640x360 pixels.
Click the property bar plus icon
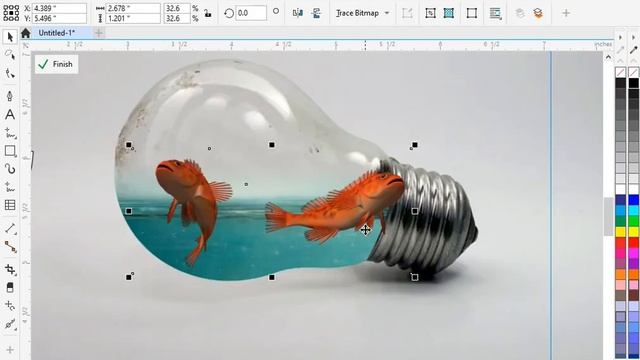click(x=566, y=13)
